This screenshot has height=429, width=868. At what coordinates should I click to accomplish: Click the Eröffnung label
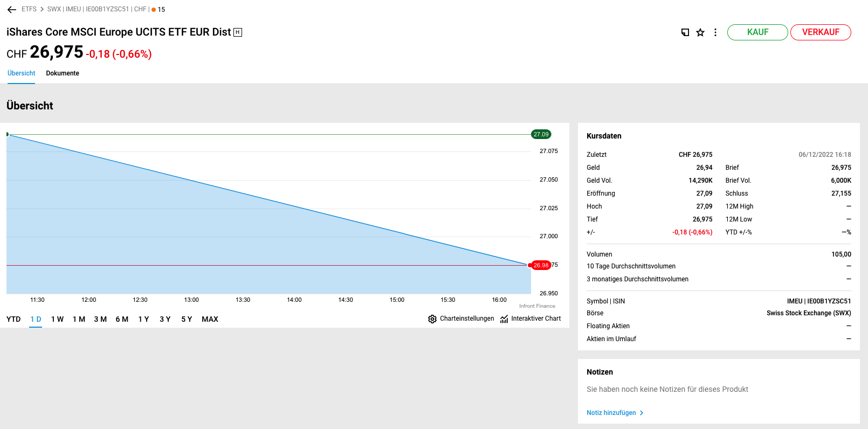click(x=601, y=193)
